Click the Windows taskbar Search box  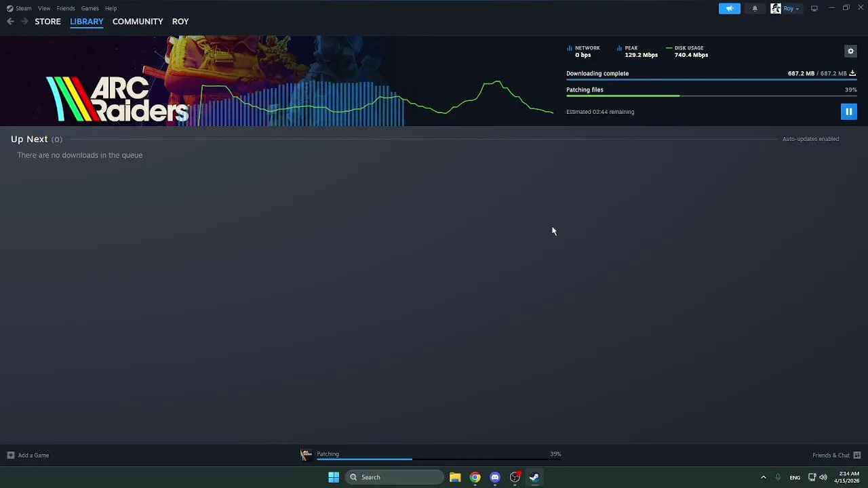(395, 477)
